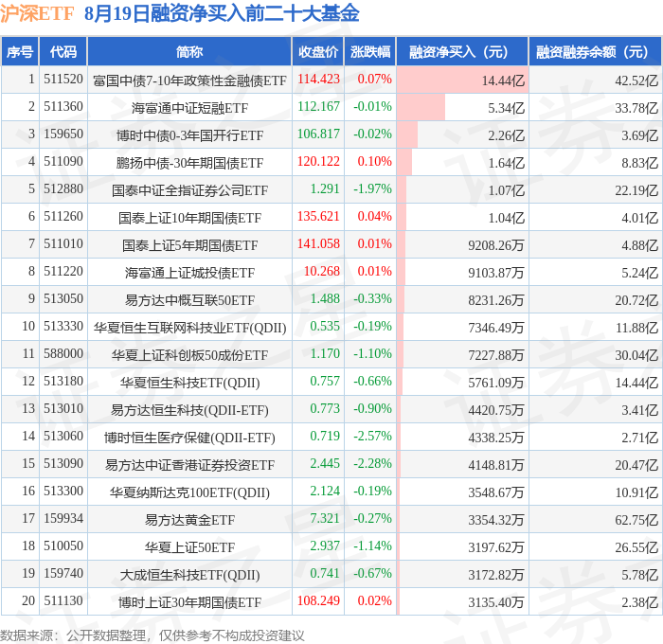
Task: Select 鹏扬中债-30年期国债ETF name
Action: click(189, 163)
